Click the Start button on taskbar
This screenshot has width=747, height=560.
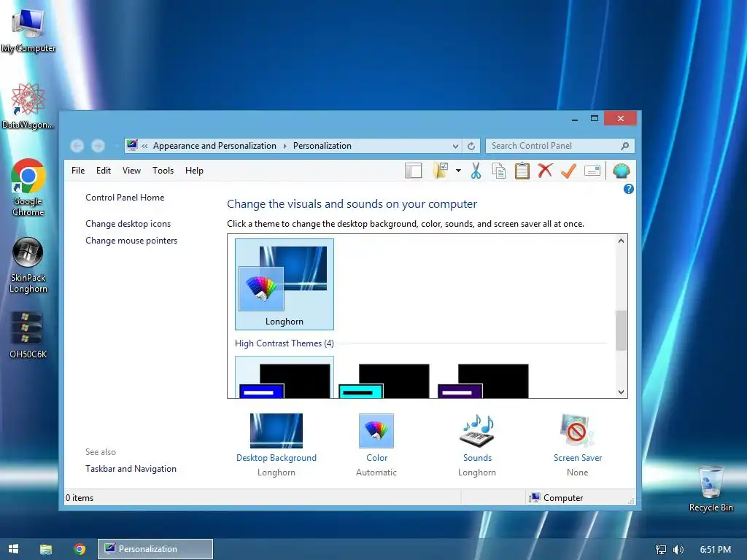pyautogui.click(x=13, y=549)
